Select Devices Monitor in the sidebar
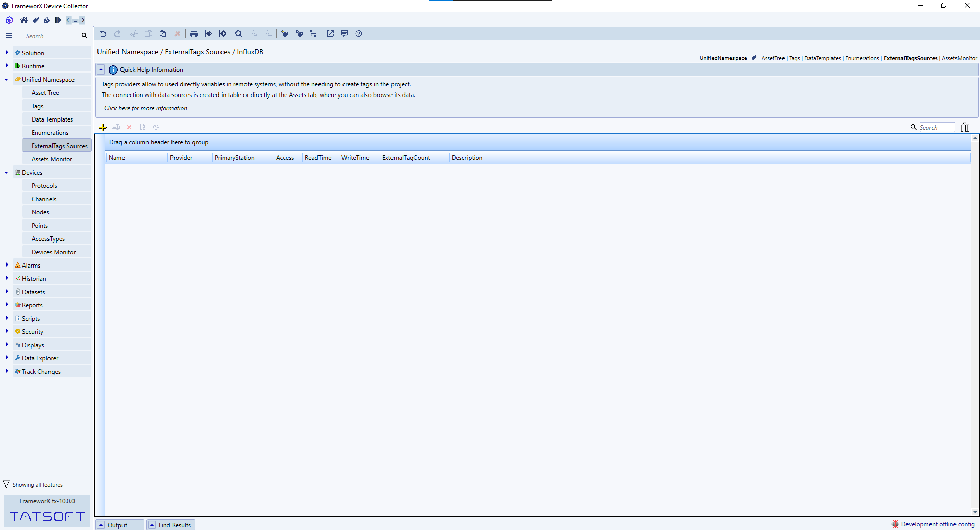The image size is (980, 530). (54, 252)
